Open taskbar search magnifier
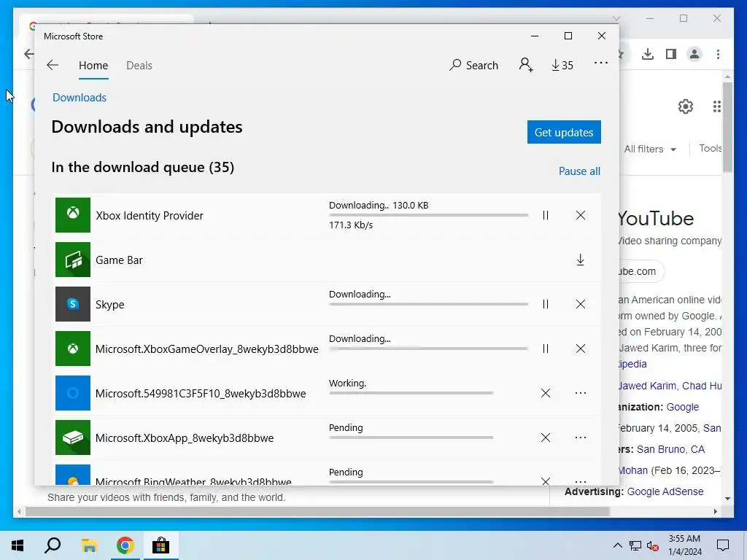The image size is (747, 560). click(x=53, y=545)
